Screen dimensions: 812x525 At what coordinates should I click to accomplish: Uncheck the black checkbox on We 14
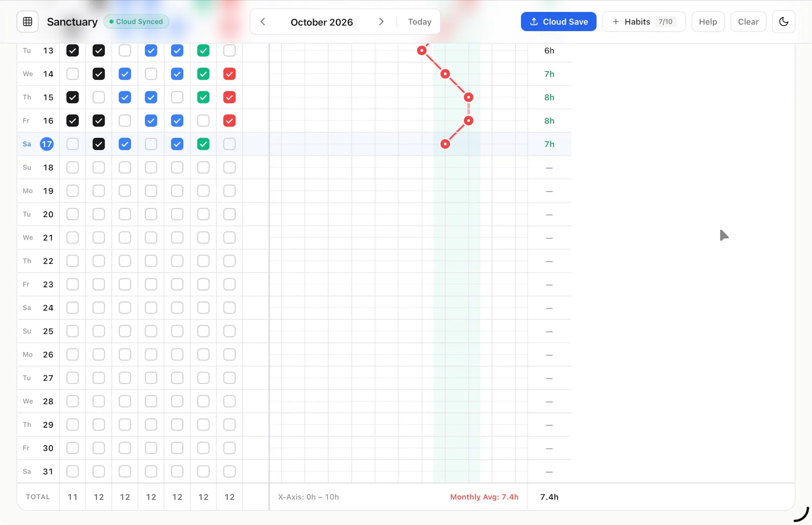pos(99,74)
